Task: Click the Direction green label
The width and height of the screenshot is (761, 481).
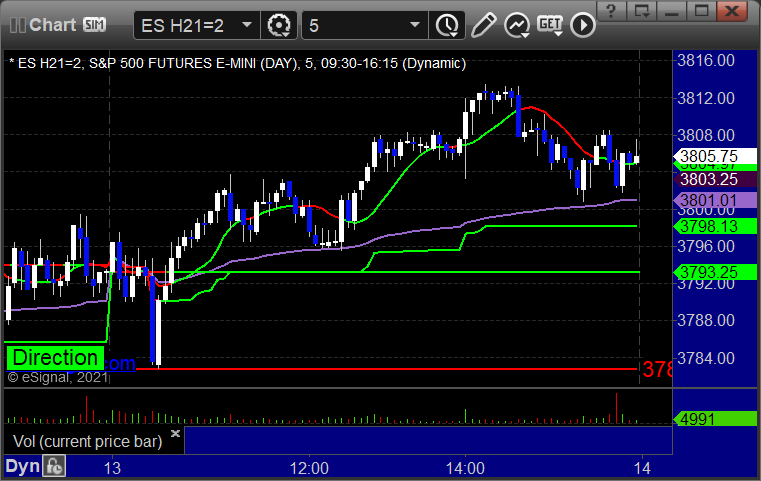Action: click(x=55, y=358)
